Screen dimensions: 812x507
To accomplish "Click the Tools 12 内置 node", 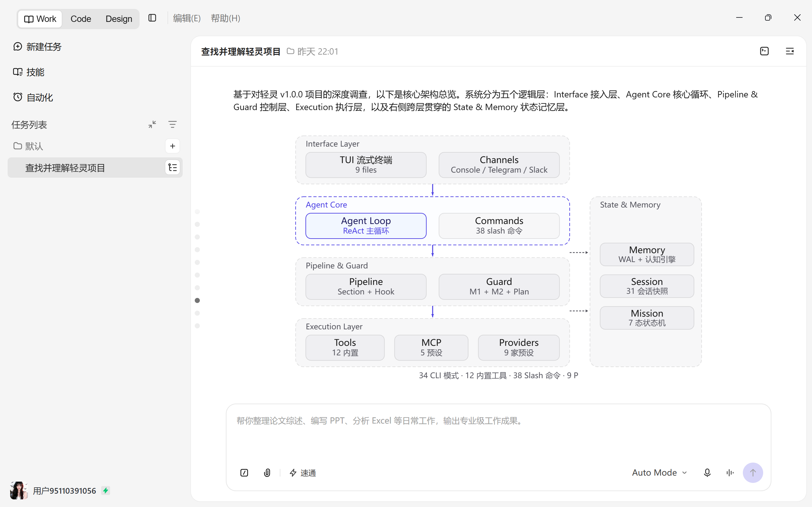I will [345, 348].
